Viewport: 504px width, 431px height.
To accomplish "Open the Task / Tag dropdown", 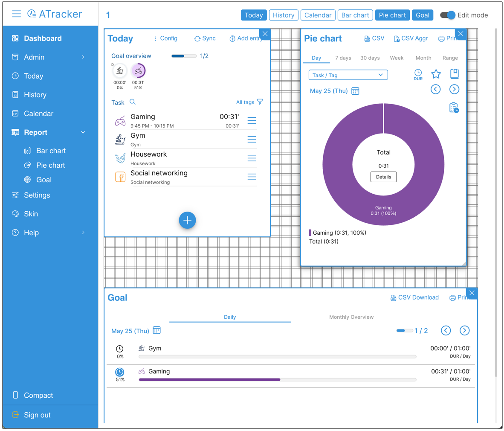I will 348,75.
